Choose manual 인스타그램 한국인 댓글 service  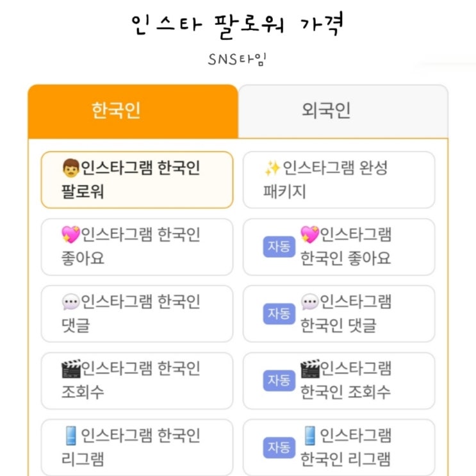coord(136,313)
